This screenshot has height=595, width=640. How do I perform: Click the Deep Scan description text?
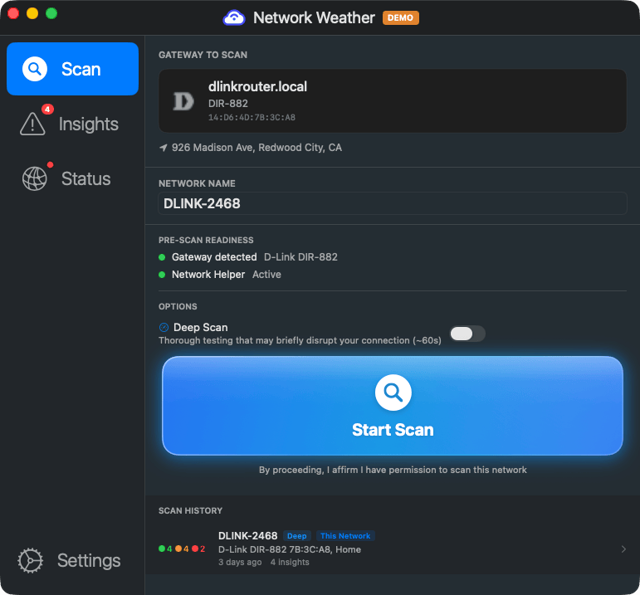[x=300, y=340]
